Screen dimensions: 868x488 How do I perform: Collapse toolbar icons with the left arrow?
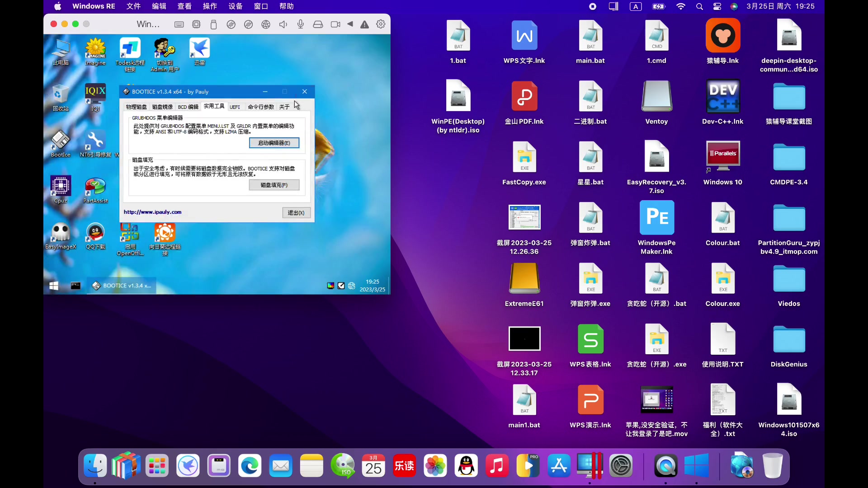350,24
